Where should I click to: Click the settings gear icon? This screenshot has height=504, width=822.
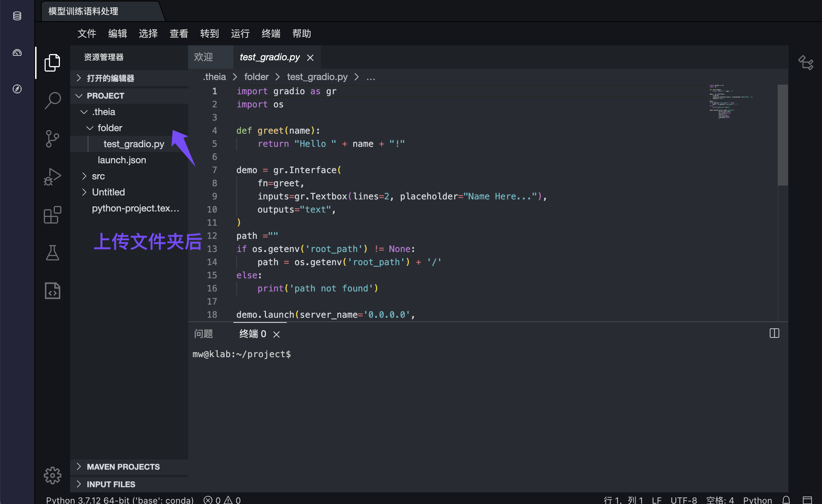pyautogui.click(x=53, y=475)
